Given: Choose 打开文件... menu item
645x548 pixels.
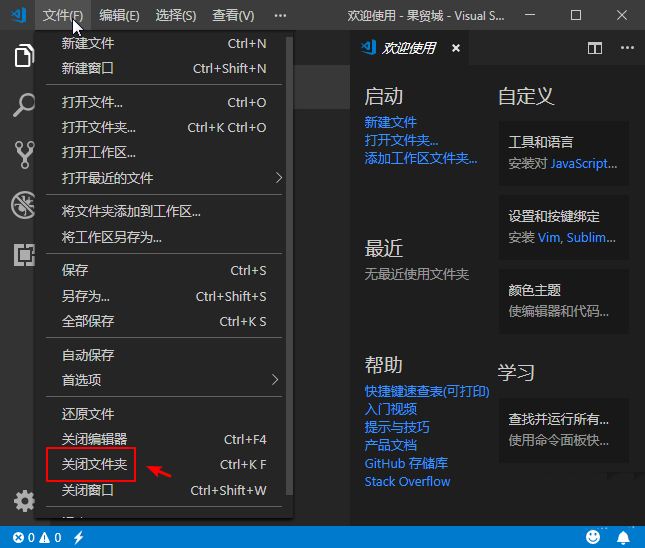Looking at the screenshot, I should (x=164, y=102).
